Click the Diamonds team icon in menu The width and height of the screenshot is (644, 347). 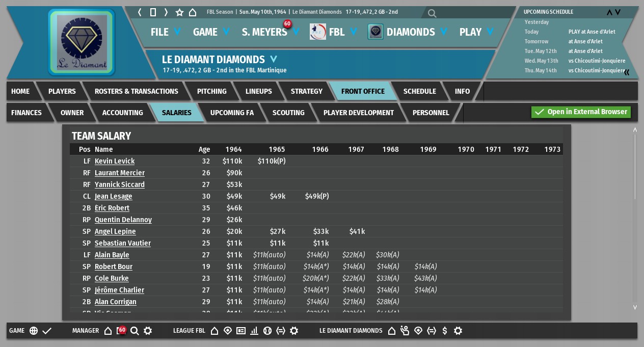(375, 32)
